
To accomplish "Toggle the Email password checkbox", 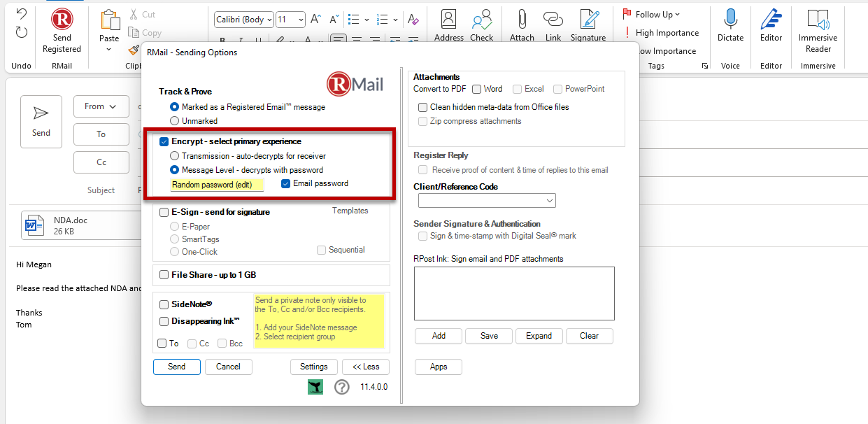I will 286,183.
